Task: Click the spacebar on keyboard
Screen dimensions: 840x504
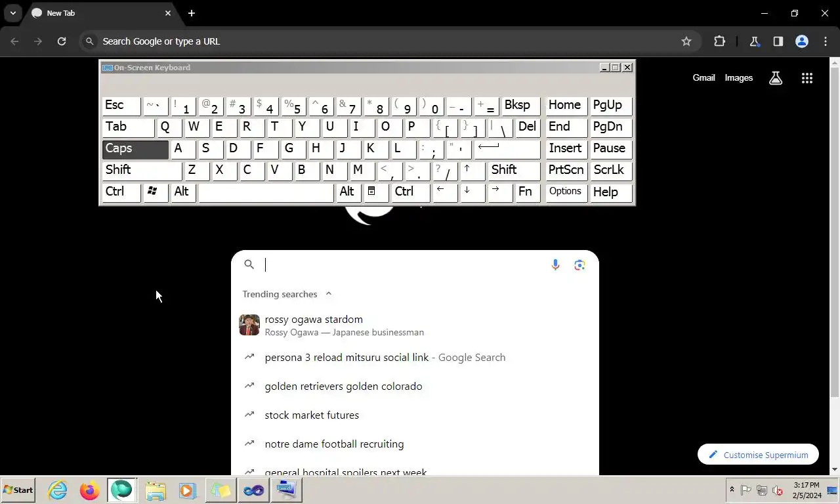Action: [266, 192]
